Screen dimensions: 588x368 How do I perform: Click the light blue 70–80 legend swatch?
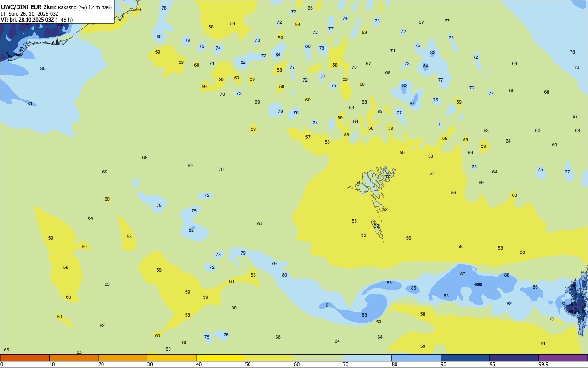[x=367, y=357]
